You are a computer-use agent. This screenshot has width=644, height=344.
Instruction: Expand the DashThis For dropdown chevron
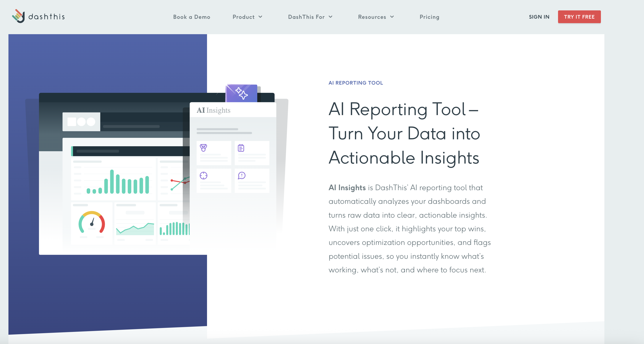tap(330, 17)
